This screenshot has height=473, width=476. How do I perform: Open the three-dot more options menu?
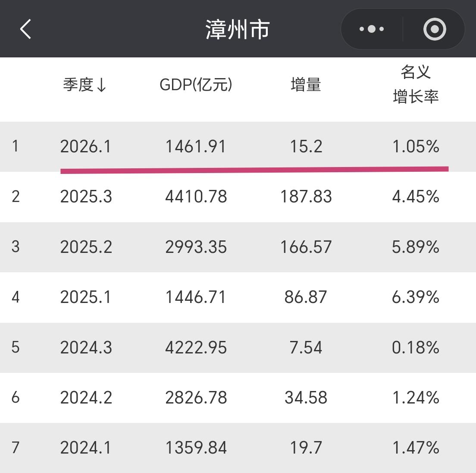tap(371, 29)
